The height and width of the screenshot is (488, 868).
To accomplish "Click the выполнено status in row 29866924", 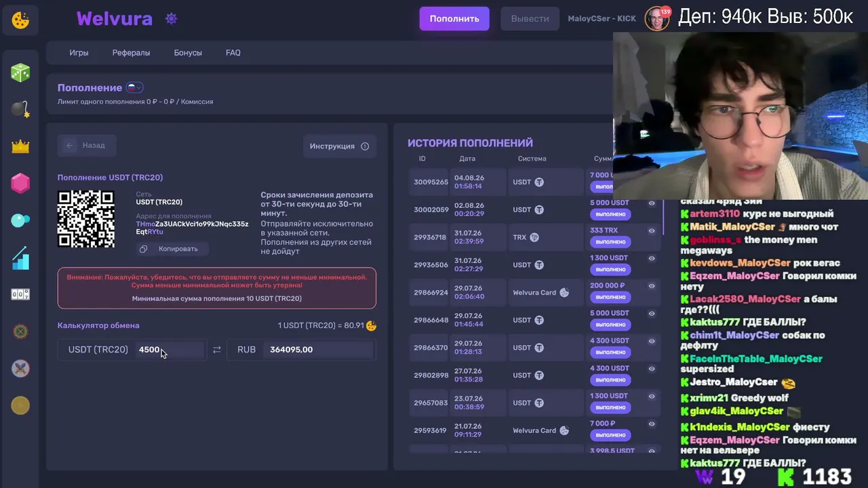I will (610, 297).
